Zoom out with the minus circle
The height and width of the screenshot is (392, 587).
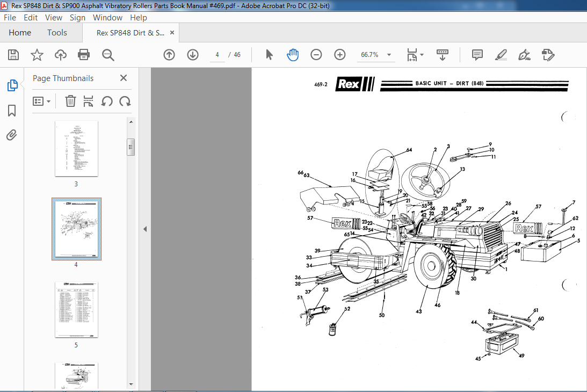pyautogui.click(x=316, y=55)
